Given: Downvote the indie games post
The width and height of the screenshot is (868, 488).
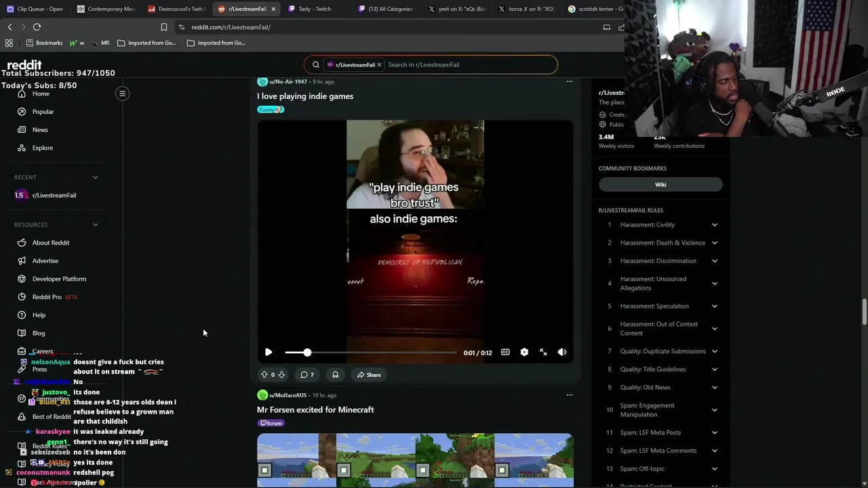Looking at the screenshot, I should [281, 375].
